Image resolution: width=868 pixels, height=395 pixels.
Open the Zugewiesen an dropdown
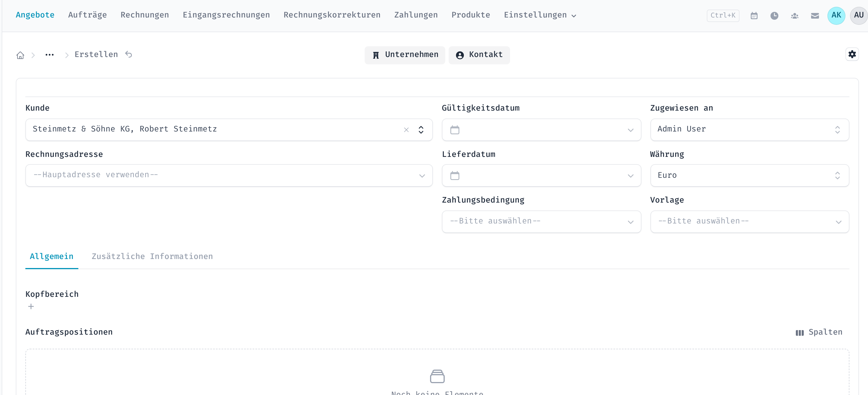[x=749, y=130]
